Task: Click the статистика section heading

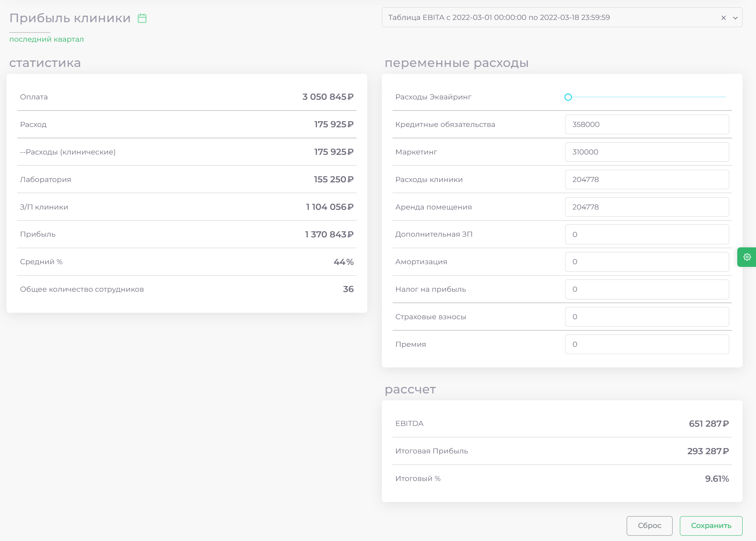Action: [45, 63]
